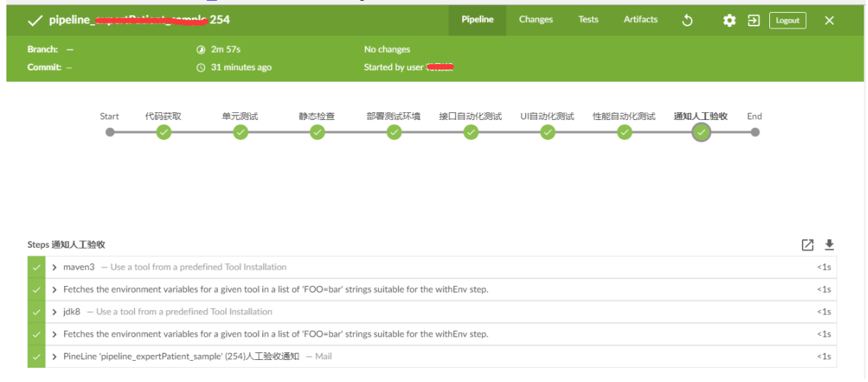Click the rerun pipeline icon
Image resolution: width=868 pixels, height=382 pixels.
tap(687, 21)
